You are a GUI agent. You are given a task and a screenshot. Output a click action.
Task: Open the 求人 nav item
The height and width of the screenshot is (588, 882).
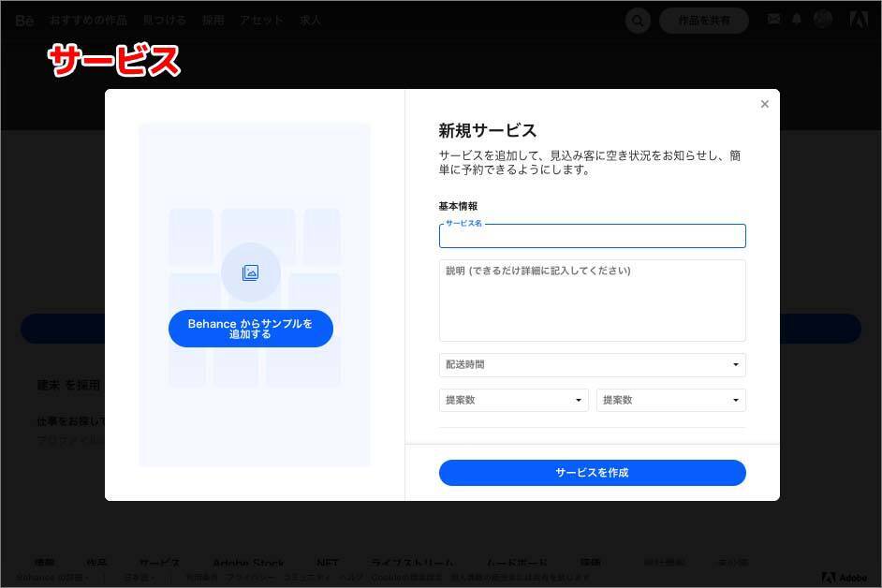[310, 21]
